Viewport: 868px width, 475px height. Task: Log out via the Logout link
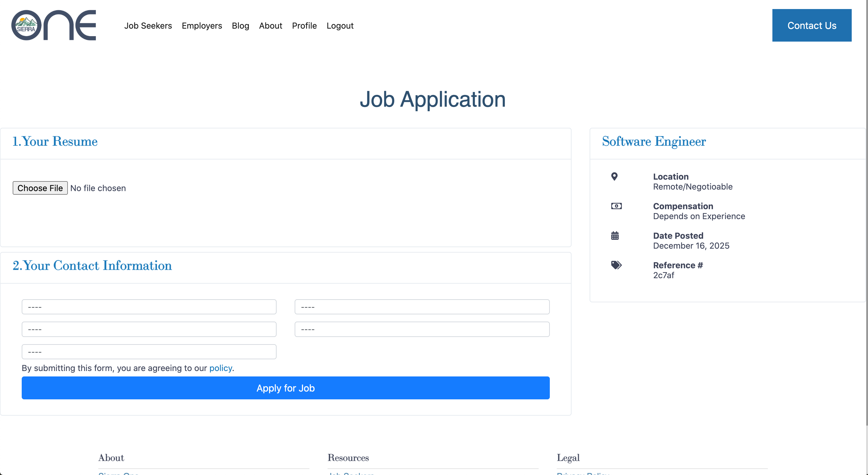340,26
